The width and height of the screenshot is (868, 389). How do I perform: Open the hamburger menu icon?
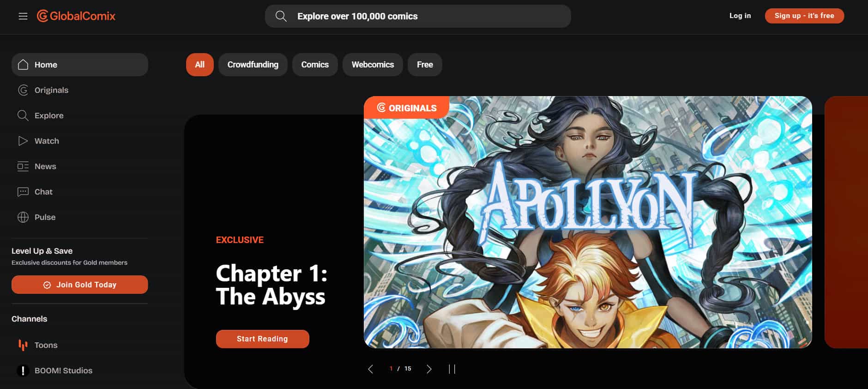click(23, 16)
